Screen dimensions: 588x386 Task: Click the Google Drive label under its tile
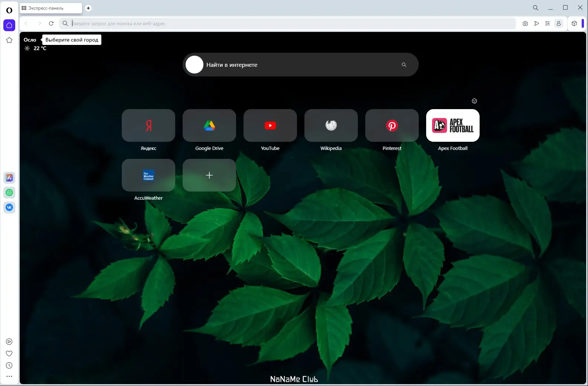[209, 148]
